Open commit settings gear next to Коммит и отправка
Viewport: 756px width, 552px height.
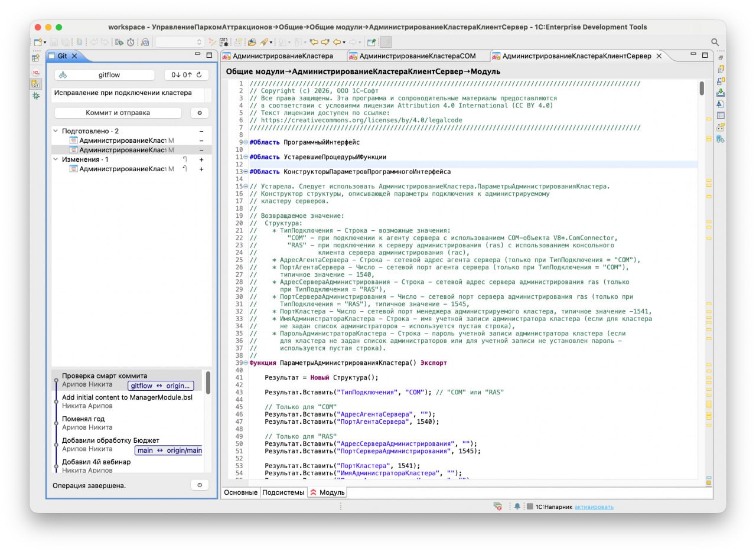coord(199,113)
